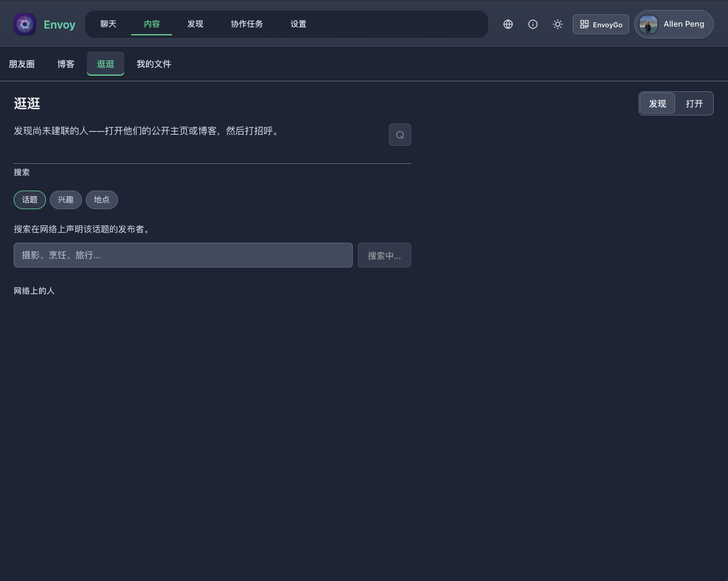Open the info circle icon
Screen dimensions: 728x581
(533, 24)
